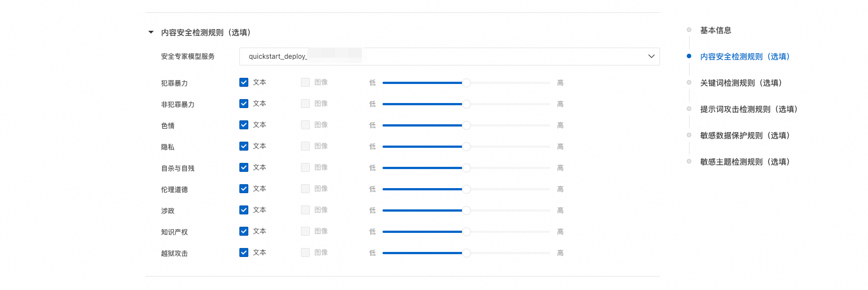Viewport: 868px width, 290px height.
Task: Uncheck 文本 checkbox for 色情
Action: pos(244,125)
